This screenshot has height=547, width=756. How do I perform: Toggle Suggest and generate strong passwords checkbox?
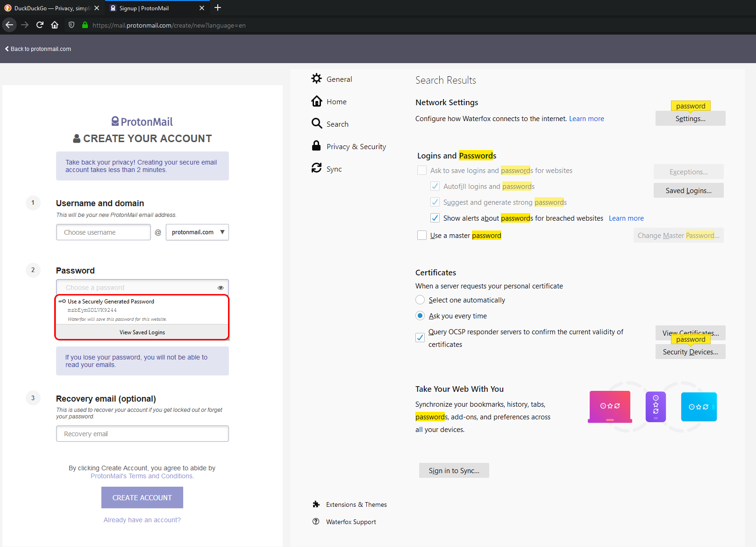435,202
